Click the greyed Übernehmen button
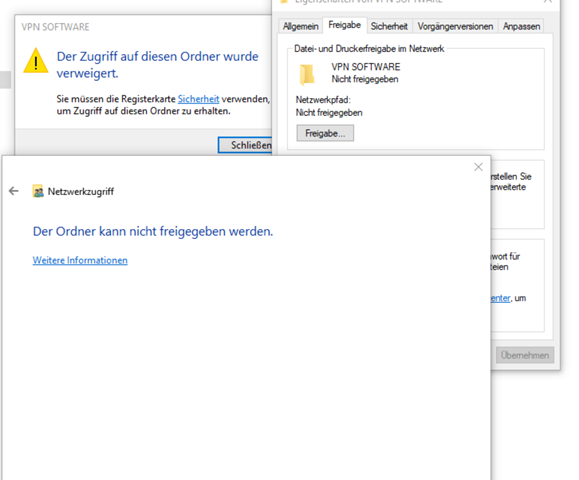The height and width of the screenshot is (480, 579). tap(525, 355)
